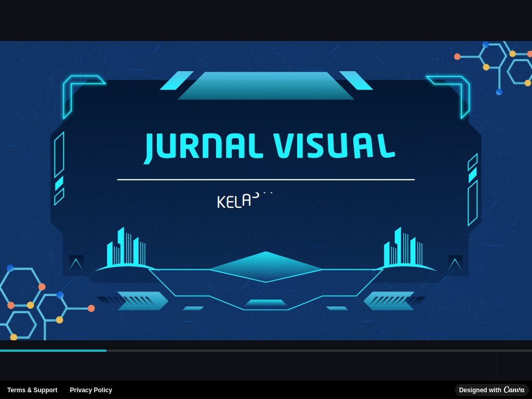This screenshot has height=399, width=532.
Task: Open the page counter dropdown
Action: (50, 367)
